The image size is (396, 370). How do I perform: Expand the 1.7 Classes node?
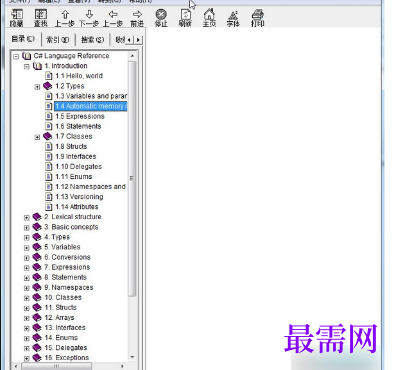(x=37, y=137)
